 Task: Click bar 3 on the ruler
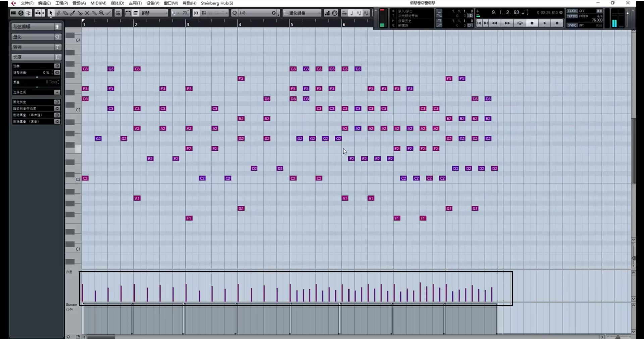click(x=188, y=24)
